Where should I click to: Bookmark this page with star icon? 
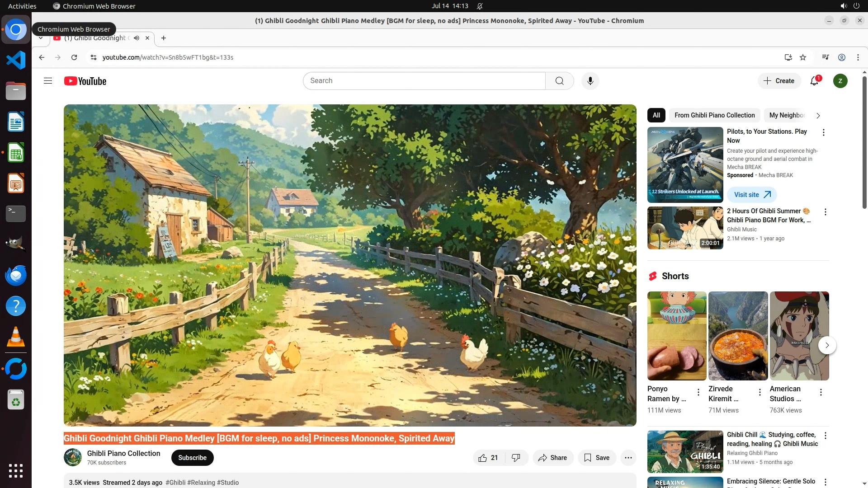pyautogui.click(x=803, y=57)
